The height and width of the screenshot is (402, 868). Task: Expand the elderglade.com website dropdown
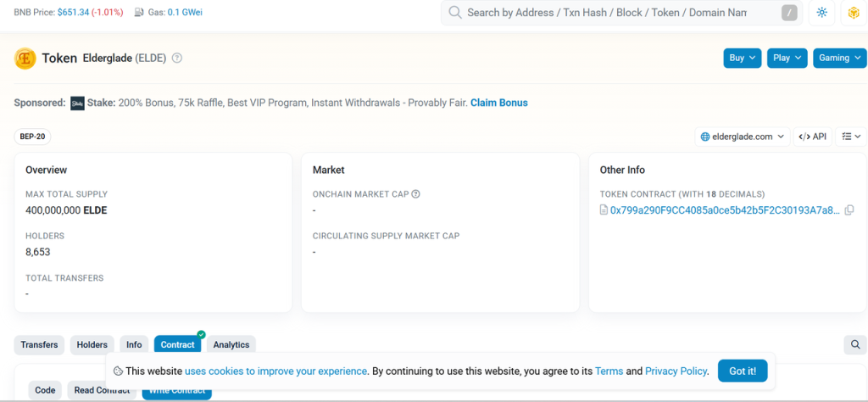(x=742, y=137)
